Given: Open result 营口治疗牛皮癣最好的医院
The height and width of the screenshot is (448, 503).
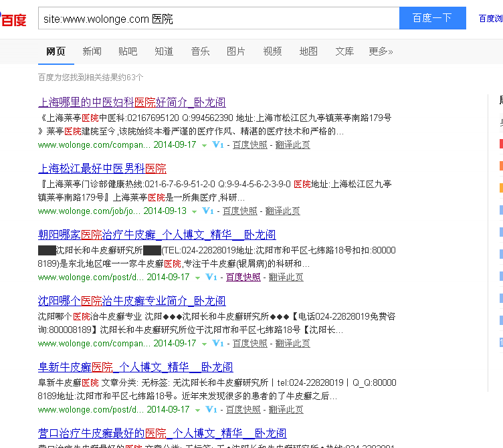Looking at the screenshot, I should [x=163, y=433].
